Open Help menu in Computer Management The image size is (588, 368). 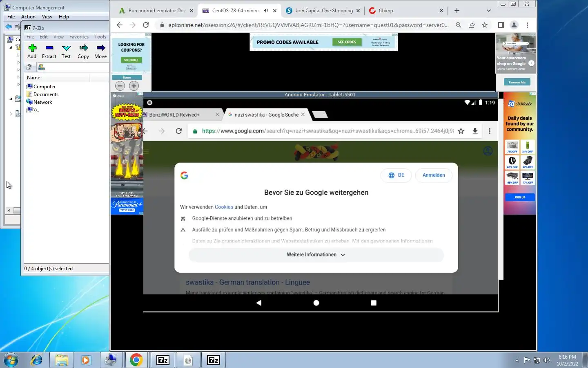(64, 17)
